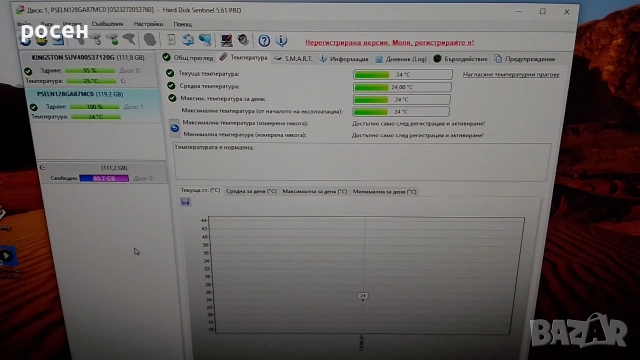Click the Hard Disk Sentinel title bar icon
The image size is (640, 360).
[x=20, y=10]
